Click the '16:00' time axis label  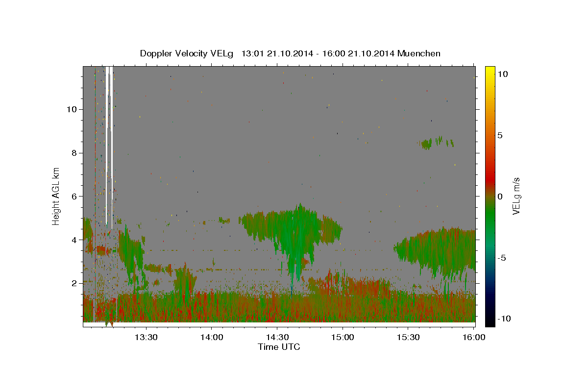point(473,337)
